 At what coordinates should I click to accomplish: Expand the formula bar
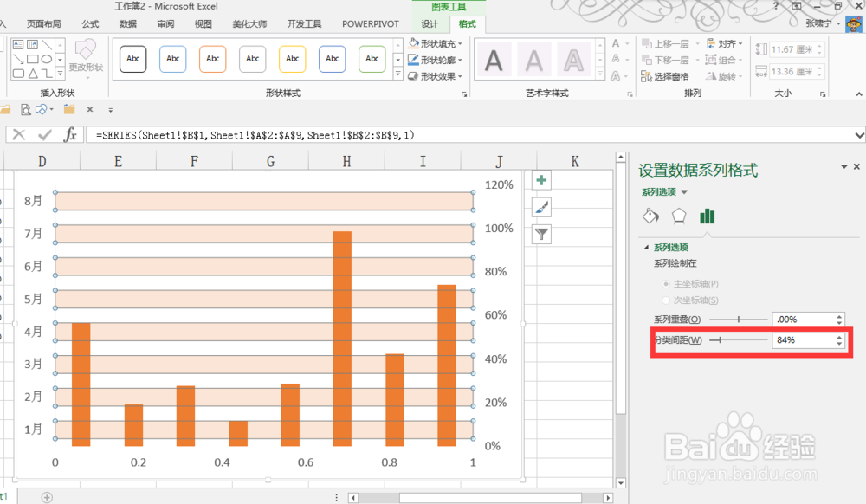click(859, 135)
